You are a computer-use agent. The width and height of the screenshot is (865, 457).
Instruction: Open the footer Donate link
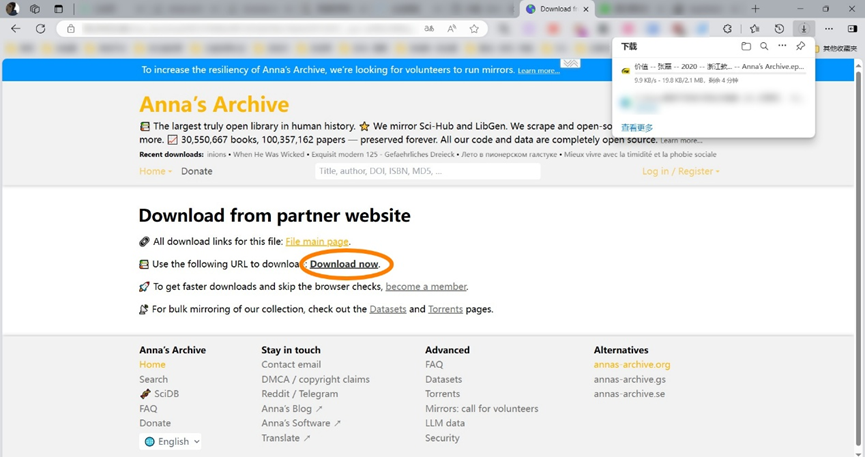point(155,423)
